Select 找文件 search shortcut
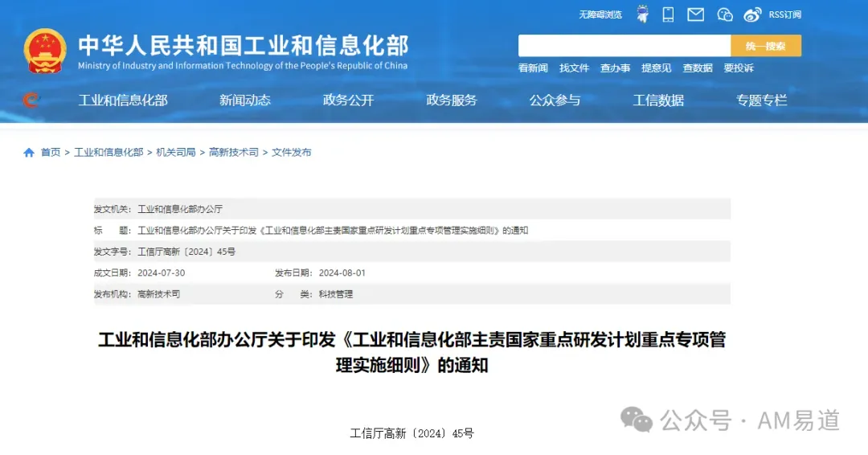 coord(574,68)
